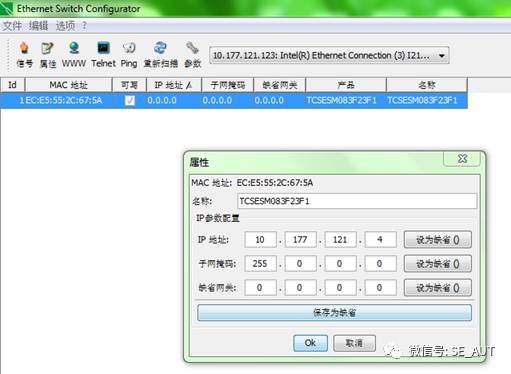Click the 子网掩码 column header
This screenshot has width=511, height=374.
(x=228, y=85)
